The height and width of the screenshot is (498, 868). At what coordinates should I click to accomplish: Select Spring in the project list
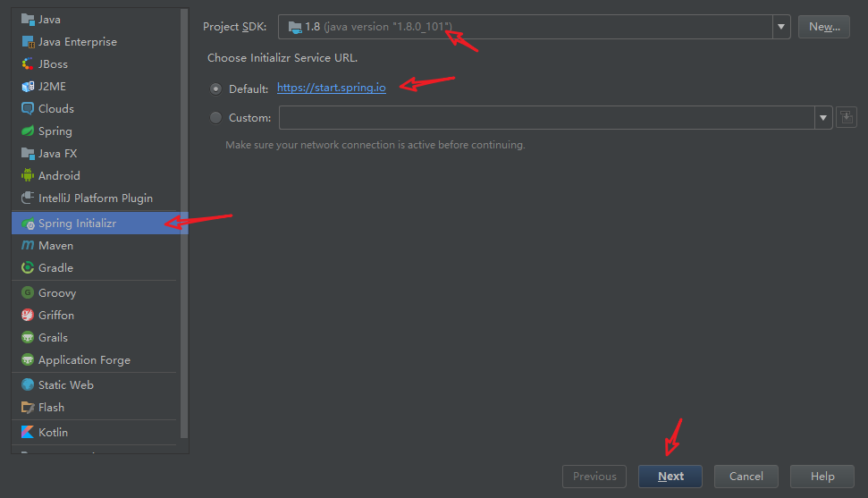[96, 131]
